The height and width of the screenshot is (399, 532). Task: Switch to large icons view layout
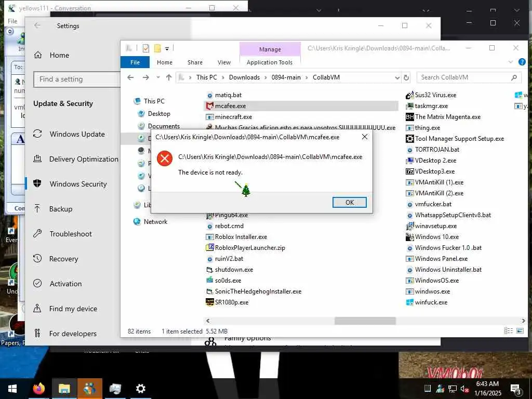click(520, 330)
